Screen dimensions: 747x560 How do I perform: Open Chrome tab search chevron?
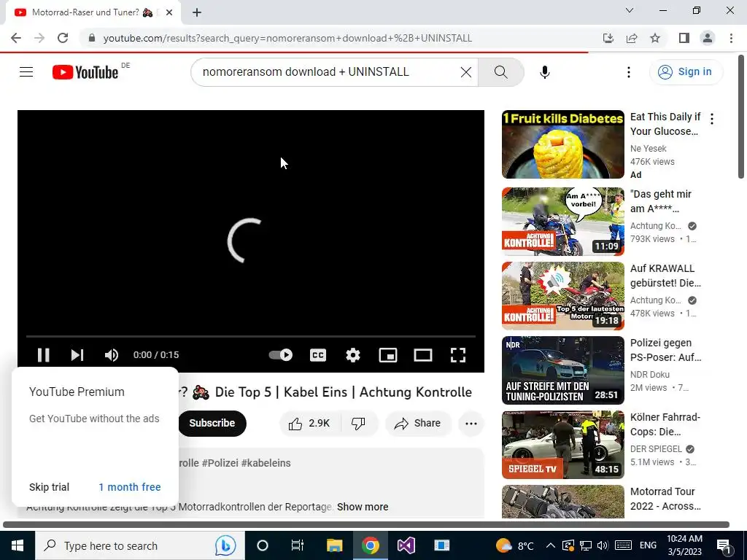click(630, 10)
